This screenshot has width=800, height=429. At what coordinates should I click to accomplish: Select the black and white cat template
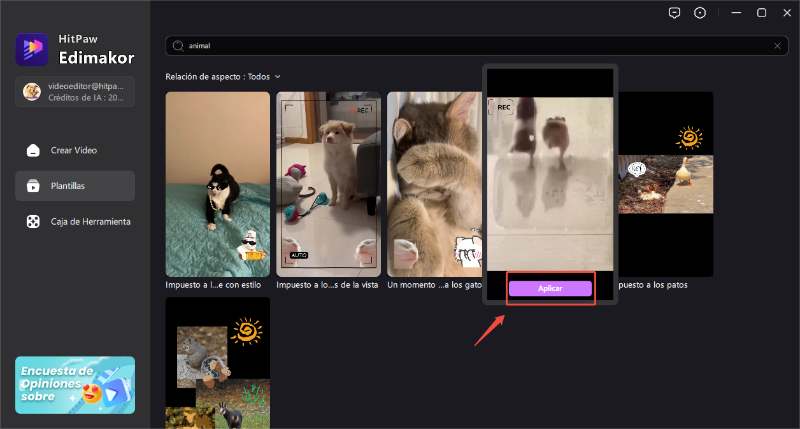click(217, 184)
